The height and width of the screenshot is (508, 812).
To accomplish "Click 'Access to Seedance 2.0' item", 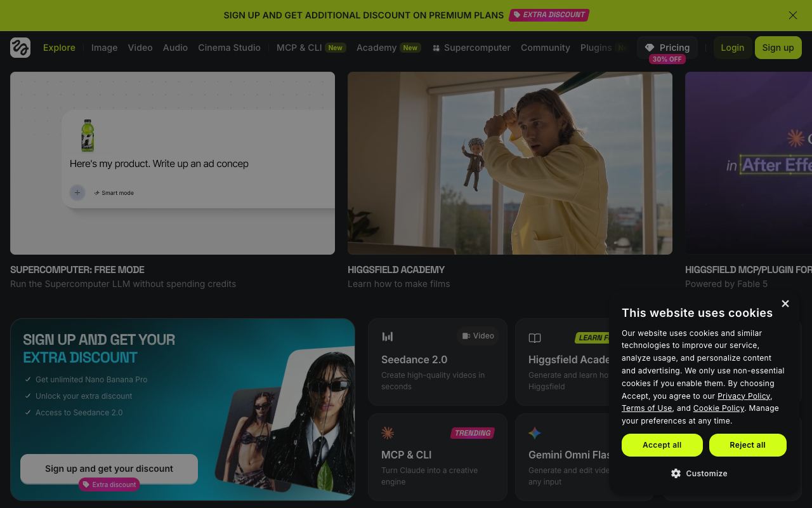I will click(79, 412).
